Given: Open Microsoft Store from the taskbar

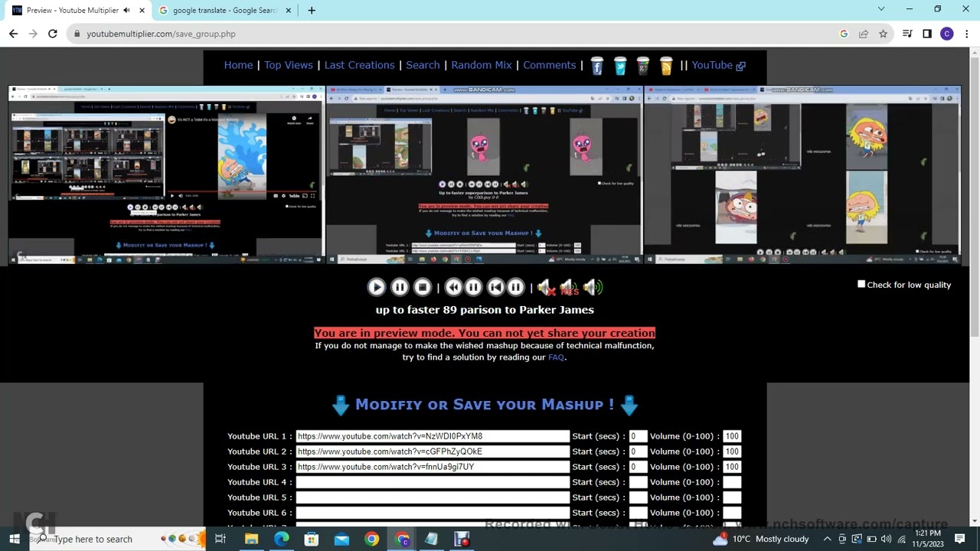Looking at the screenshot, I should (x=312, y=539).
